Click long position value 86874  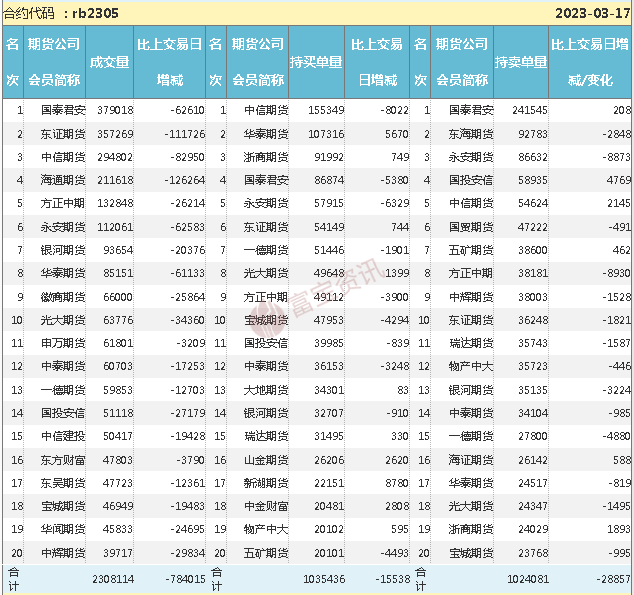point(329,180)
